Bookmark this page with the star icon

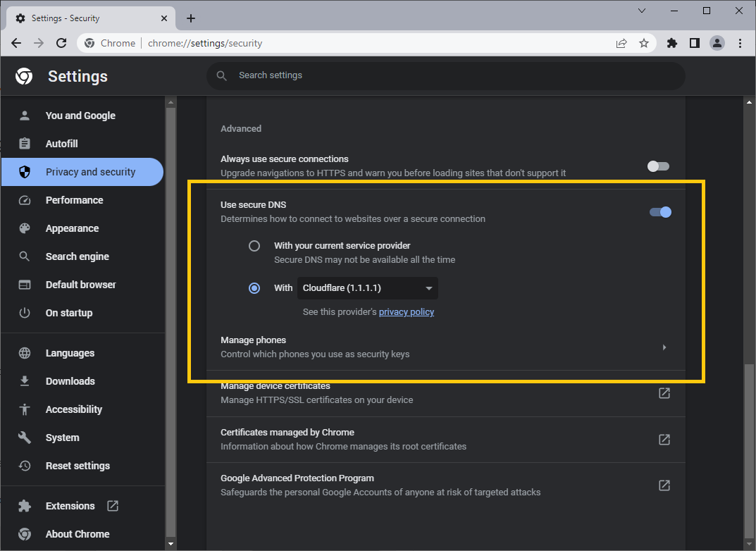point(644,44)
